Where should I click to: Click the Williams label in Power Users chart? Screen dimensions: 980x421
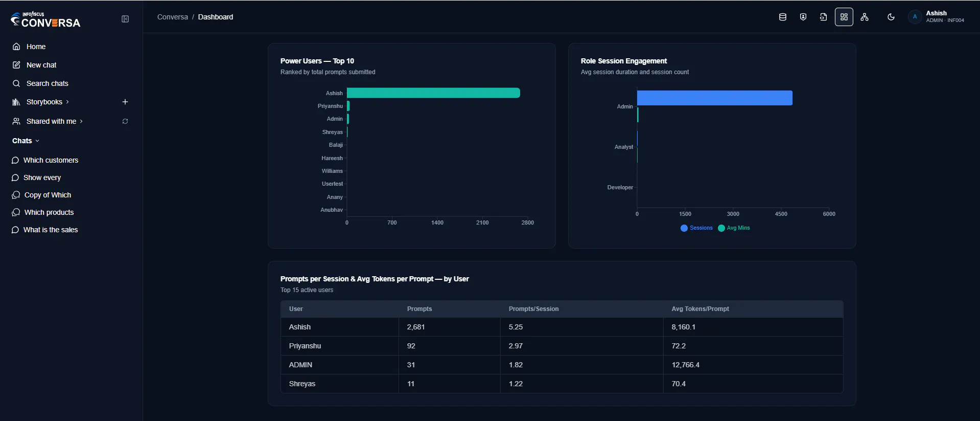click(332, 171)
